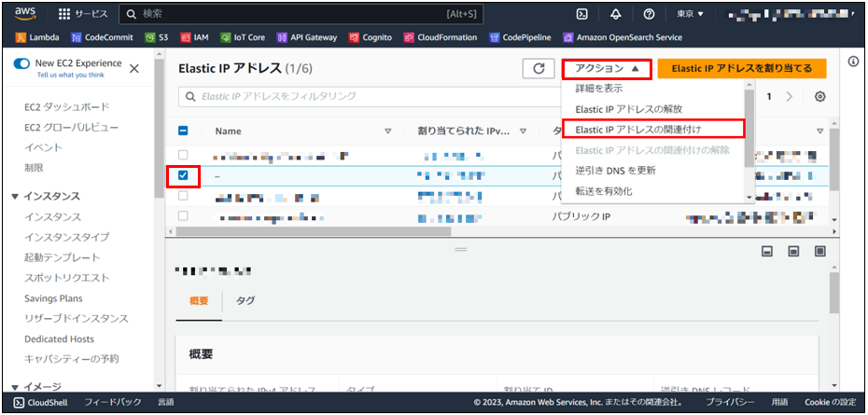Sort by 割り当てられた IPv4 column
Screen dimensions: 868x415
(523, 131)
